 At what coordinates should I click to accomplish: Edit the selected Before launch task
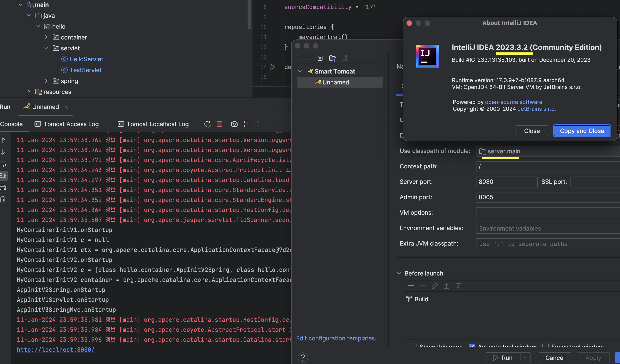point(434,286)
